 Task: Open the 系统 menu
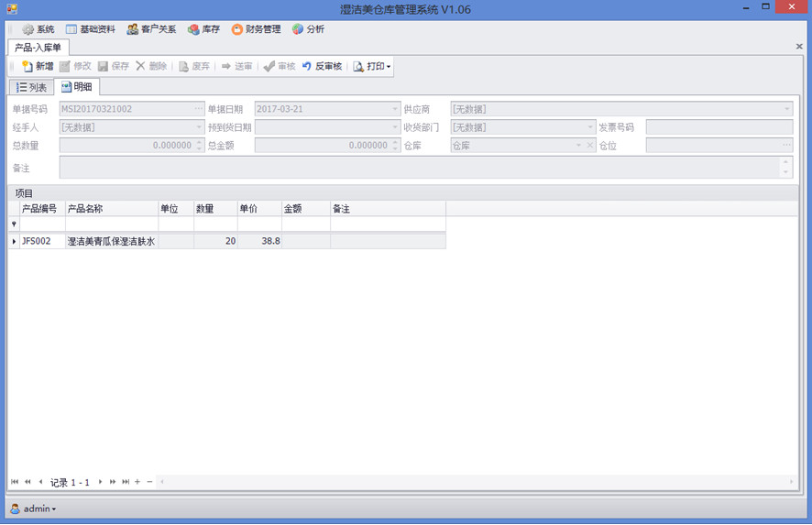[x=38, y=29]
